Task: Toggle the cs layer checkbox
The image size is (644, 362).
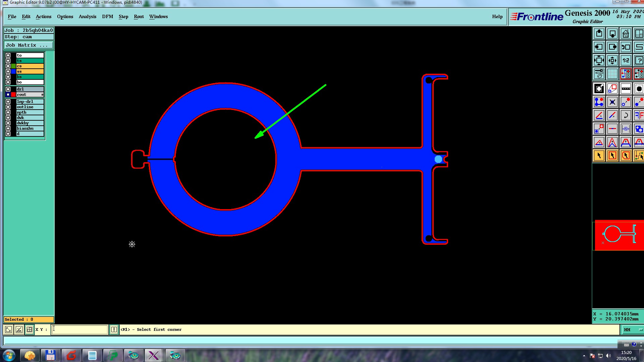Action: pyautogui.click(x=8, y=66)
